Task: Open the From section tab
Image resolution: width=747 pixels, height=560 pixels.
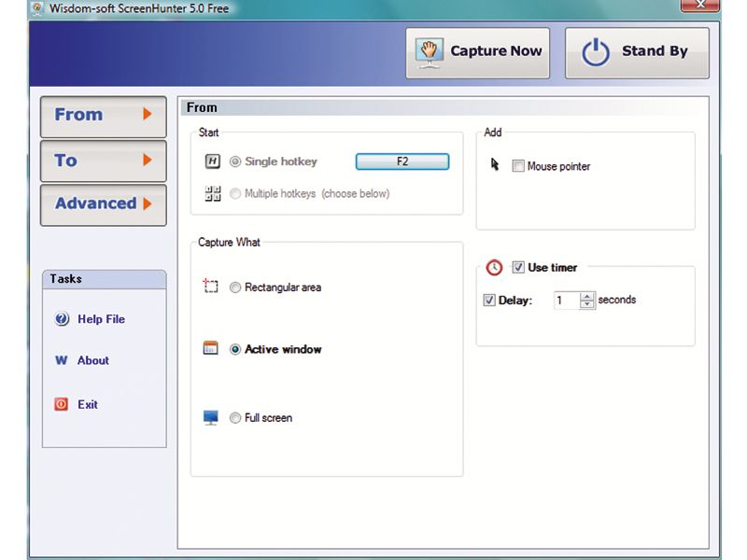Action: pos(104,117)
